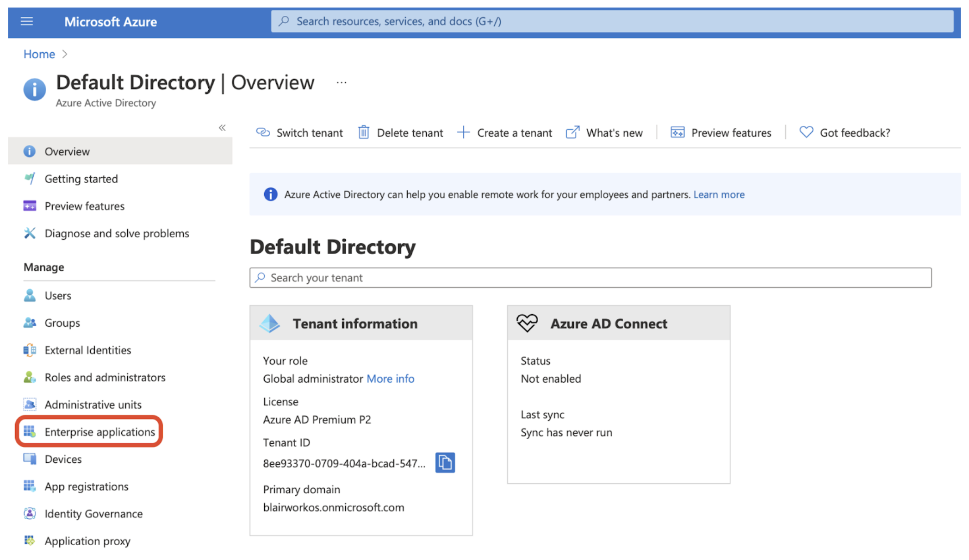Click the Azure AD Connect heartbeat icon

point(527,323)
